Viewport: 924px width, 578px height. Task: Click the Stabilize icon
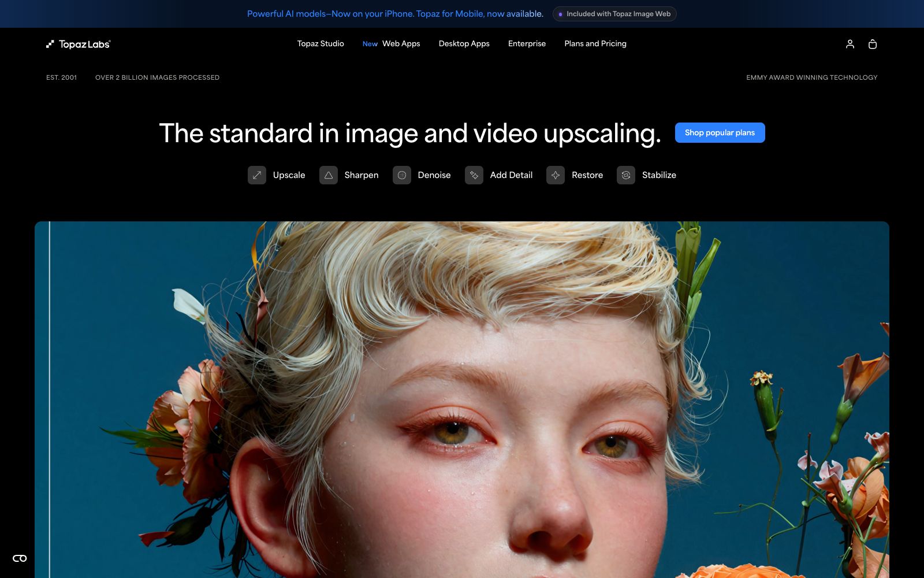[x=626, y=175]
